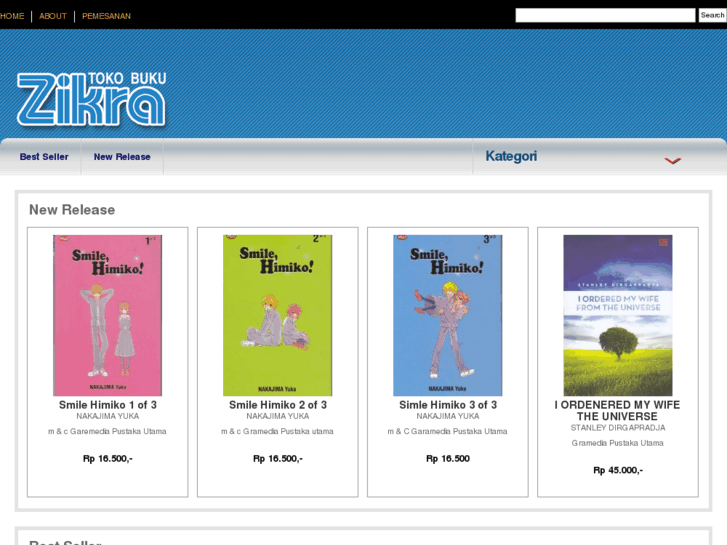Screen dimensions: 727x545
Task: Focus the search text field
Action: (x=605, y=15)
